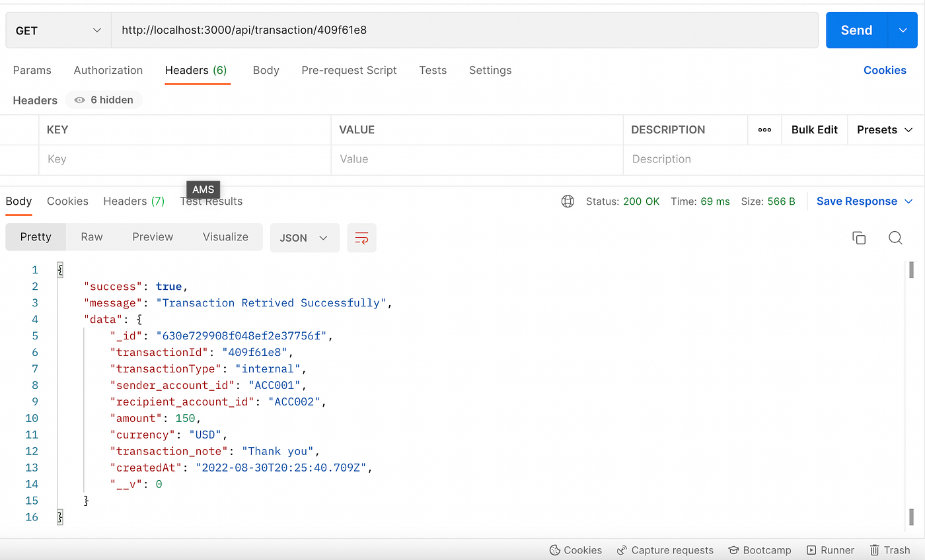Open Bootcamp from the bottom bar
The width and height of the screenshot is (925, 560).
[760, 550]
